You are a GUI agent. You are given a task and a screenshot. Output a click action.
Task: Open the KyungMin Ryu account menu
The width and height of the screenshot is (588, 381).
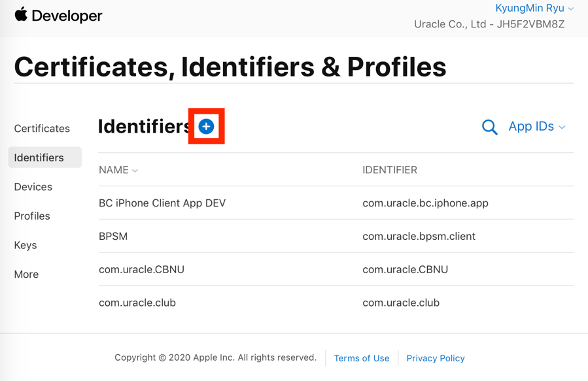tap(534, 8)
